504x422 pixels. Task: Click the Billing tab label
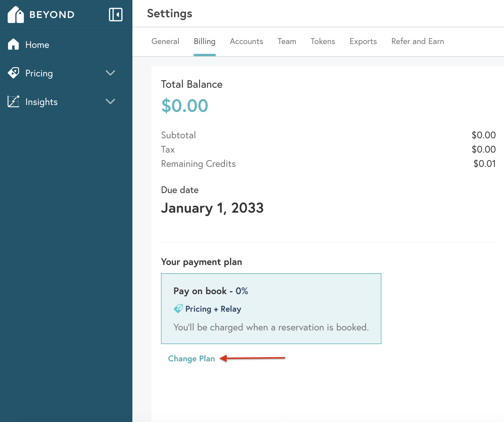pos(204,42)
